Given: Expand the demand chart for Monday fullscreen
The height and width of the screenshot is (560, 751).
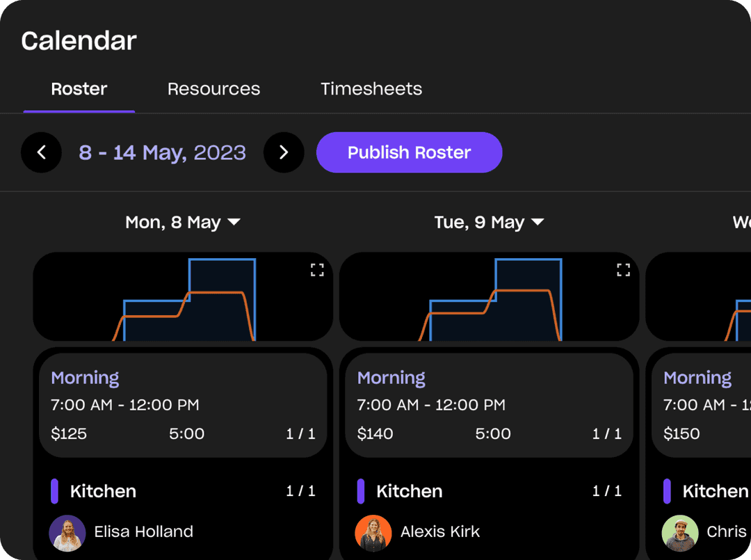Looking at the screenshot, I should pos(317,270).
